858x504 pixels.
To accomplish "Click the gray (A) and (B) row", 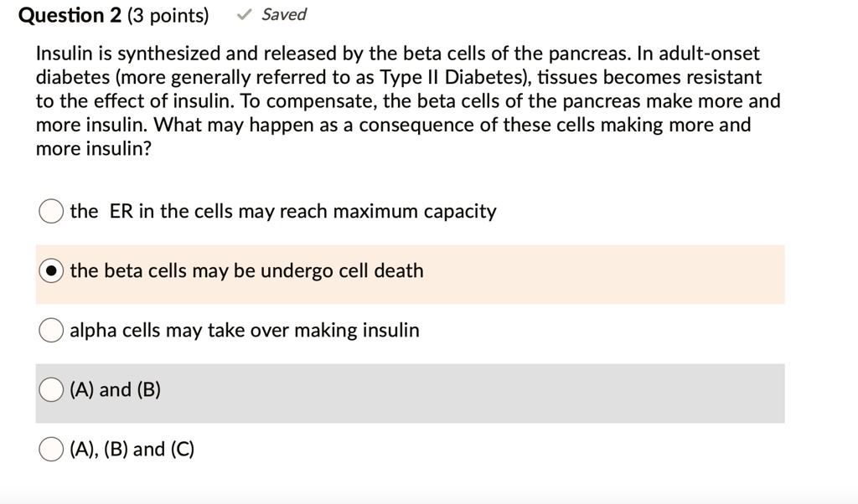I will pyautogui.click(x=409, y=393).
